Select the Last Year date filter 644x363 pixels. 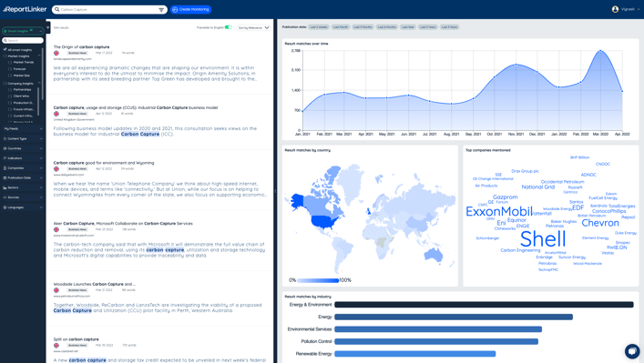click(408, 27)
